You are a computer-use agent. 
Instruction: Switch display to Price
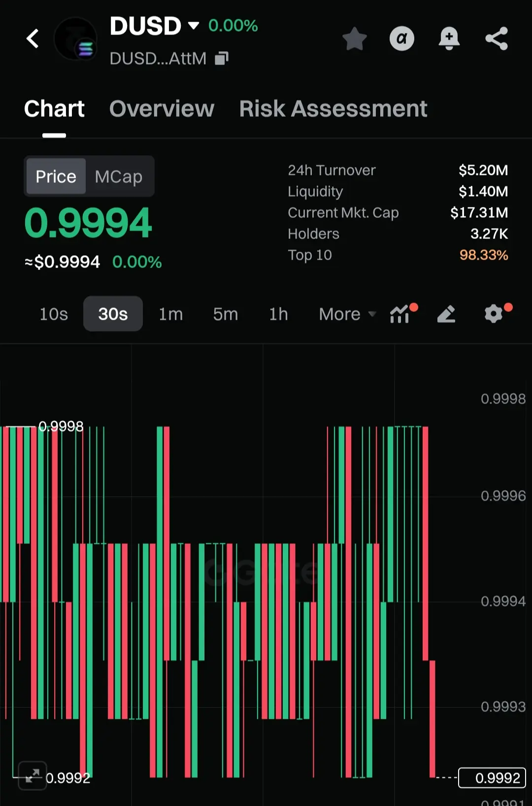pyautogui.click(x=56, y=176)
